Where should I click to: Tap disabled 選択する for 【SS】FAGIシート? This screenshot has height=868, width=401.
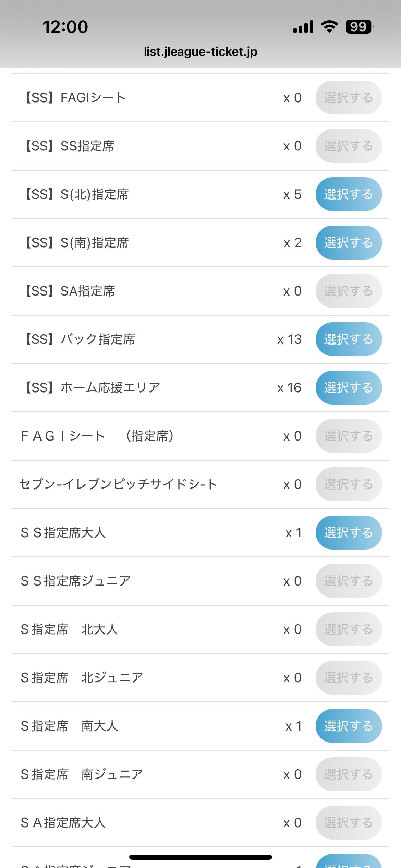click(348, 98)
